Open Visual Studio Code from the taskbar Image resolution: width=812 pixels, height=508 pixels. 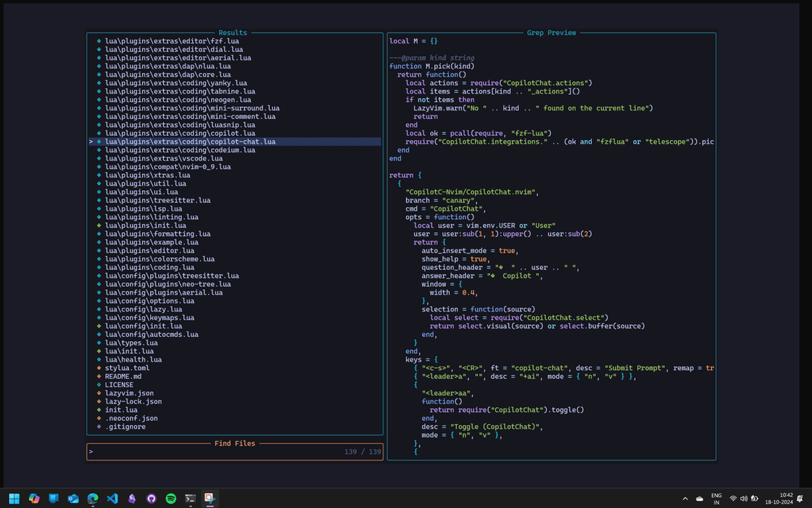click(x=112, y=499)
